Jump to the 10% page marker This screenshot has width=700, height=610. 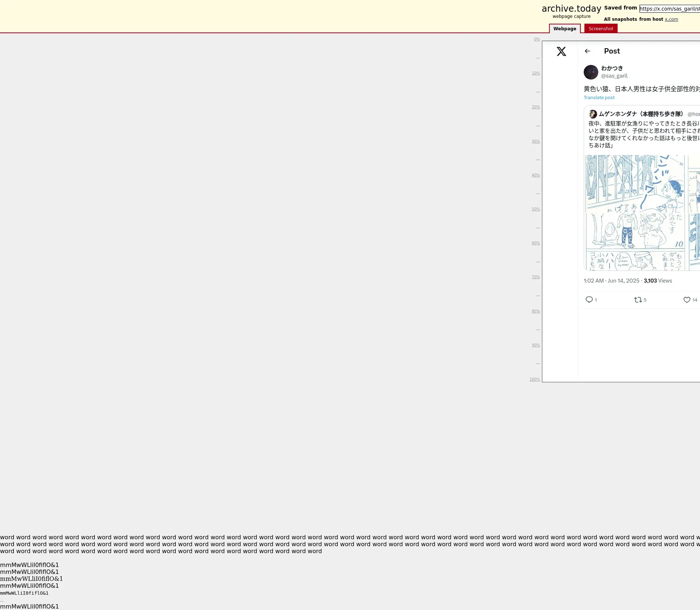[535, 73]
